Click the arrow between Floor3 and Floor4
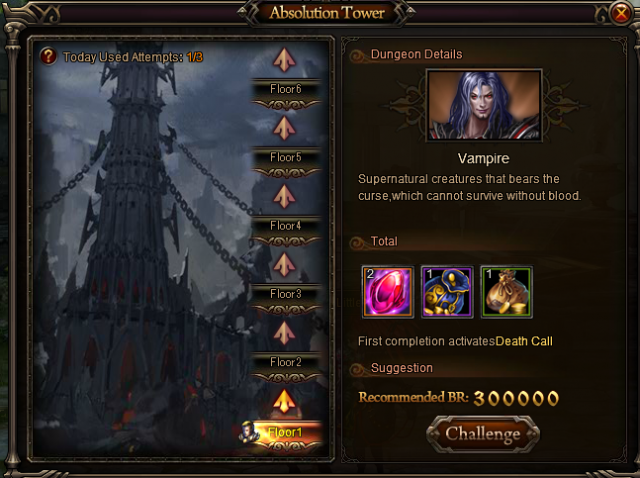Viewport: 640px width, 478px height. 284,265
